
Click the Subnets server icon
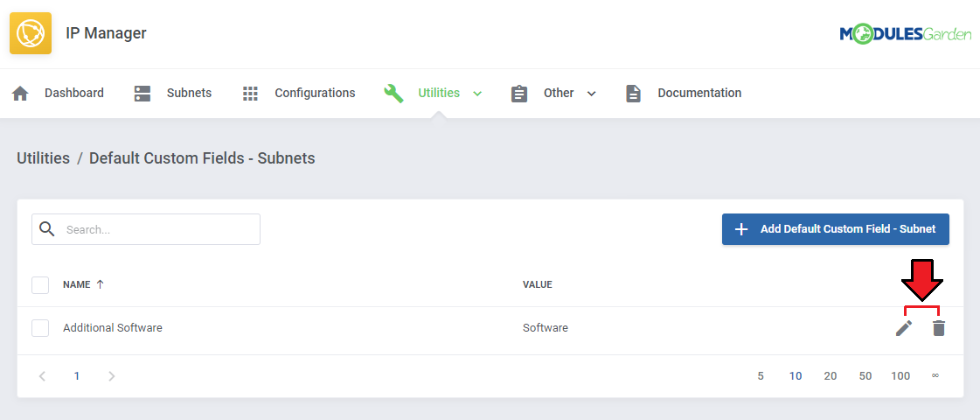coord(142,94)
